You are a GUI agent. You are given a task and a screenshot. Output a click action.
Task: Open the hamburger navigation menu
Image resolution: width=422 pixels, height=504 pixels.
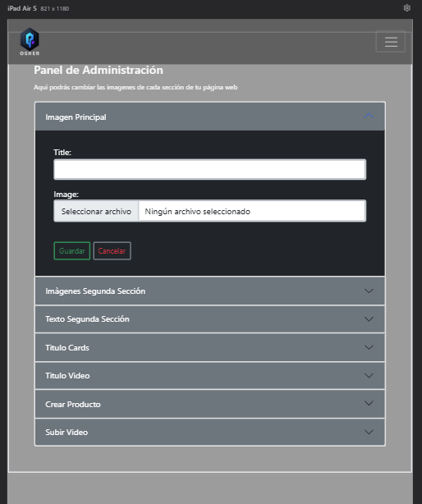pos(391,42)
